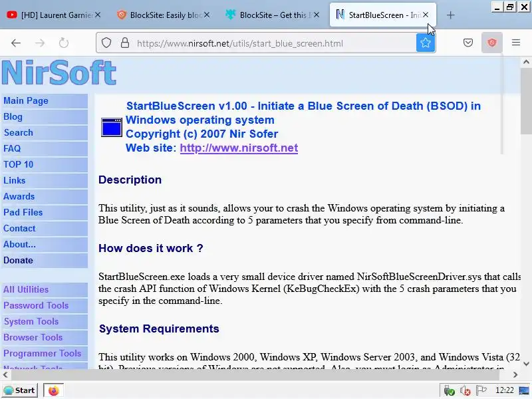The image size is (532, 399).
Task: Go back to the previous page
Action: click(x=16, y=43)
